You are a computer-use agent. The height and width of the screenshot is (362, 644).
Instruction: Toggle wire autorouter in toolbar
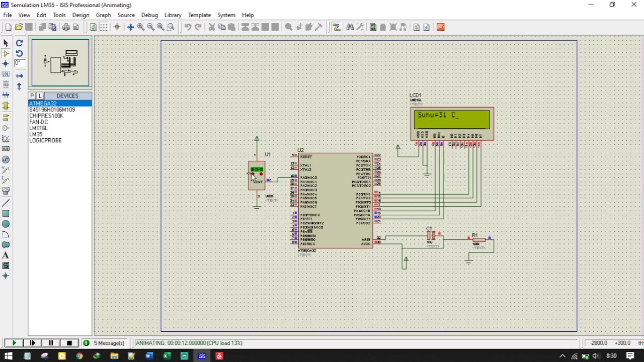[336, 27]
